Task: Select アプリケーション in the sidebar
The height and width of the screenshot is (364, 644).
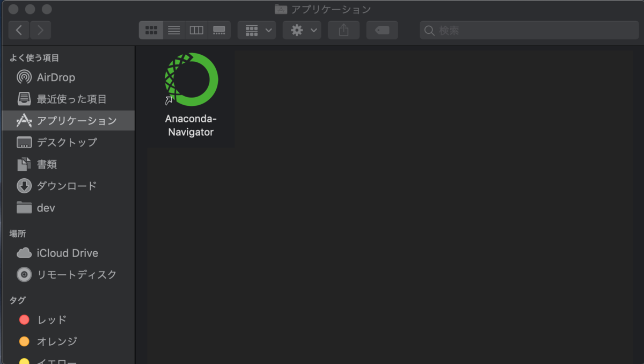Action: click(x=68, y=120)
